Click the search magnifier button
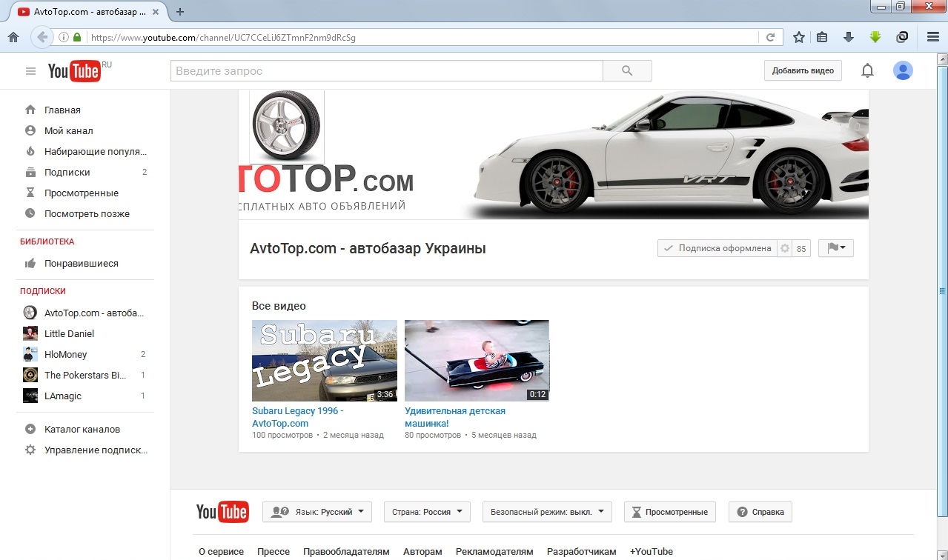Viewport: 948px width, 560px height. tap(627, 71)
